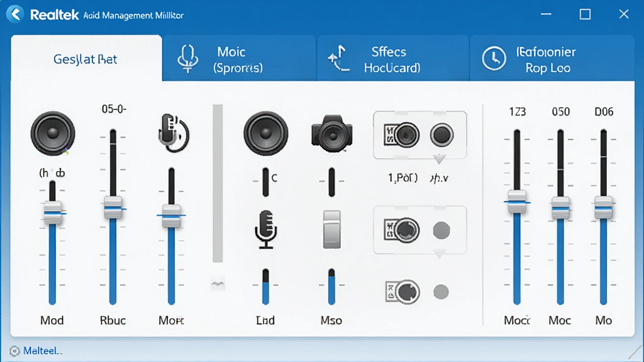Click the small slider marked C under speaker
This screenshot has width=644, height=362.
[266, 182]
